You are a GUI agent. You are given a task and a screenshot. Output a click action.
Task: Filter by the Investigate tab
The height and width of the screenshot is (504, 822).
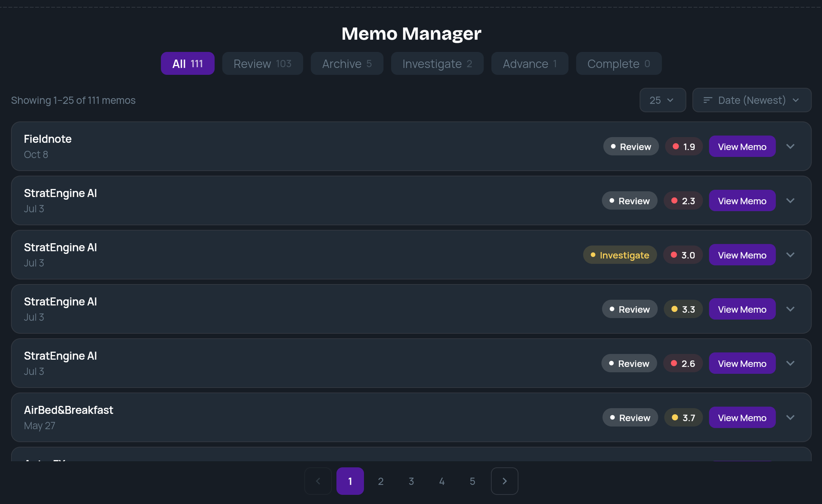click(x=437, y=63)
